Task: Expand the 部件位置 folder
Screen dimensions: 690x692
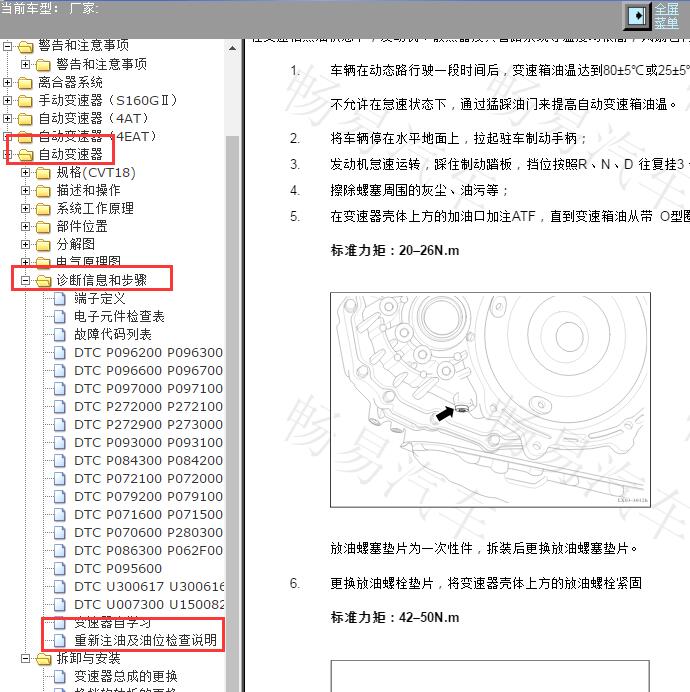Action: pos(26,226)
